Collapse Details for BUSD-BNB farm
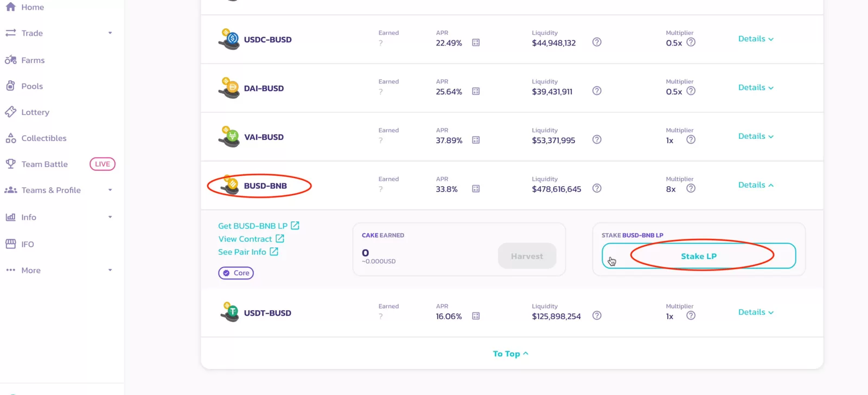 tap(756, 185)
